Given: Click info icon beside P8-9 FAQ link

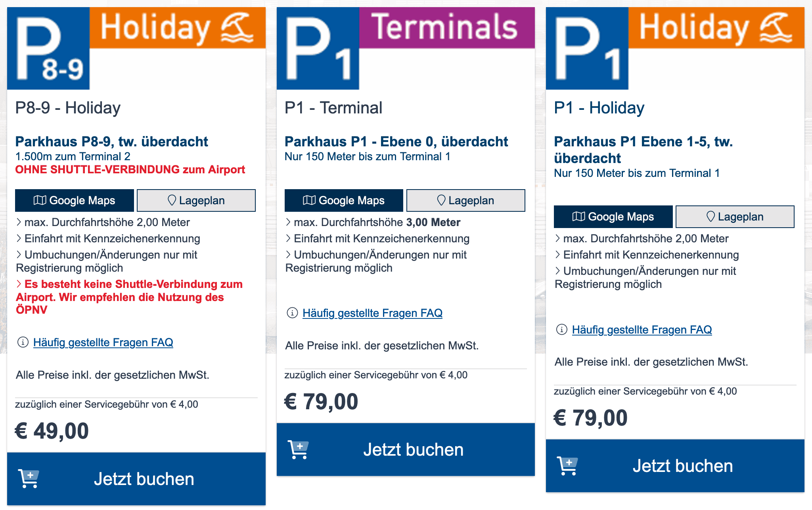Looking at the screenshot, I should (x=23, y=342).
